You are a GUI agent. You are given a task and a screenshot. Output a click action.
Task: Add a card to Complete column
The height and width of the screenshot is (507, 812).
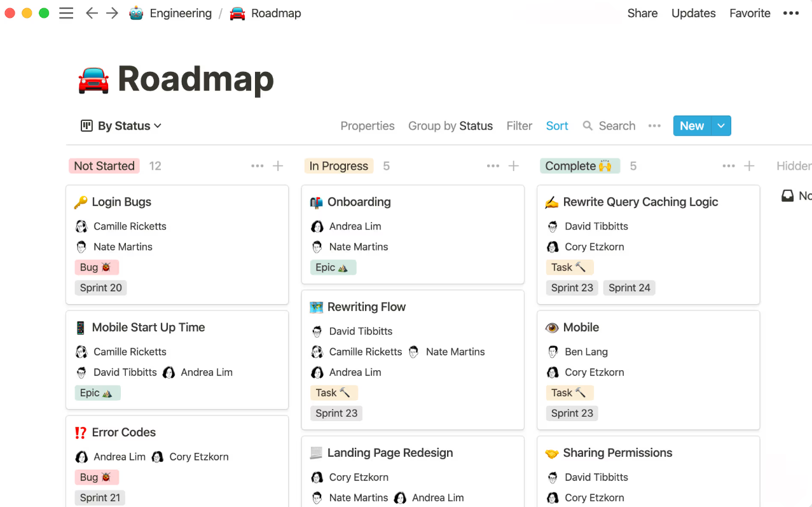pos(749,166)
